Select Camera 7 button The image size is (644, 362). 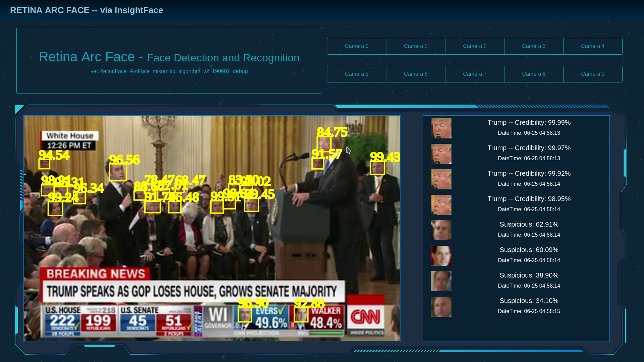[475, 74]
